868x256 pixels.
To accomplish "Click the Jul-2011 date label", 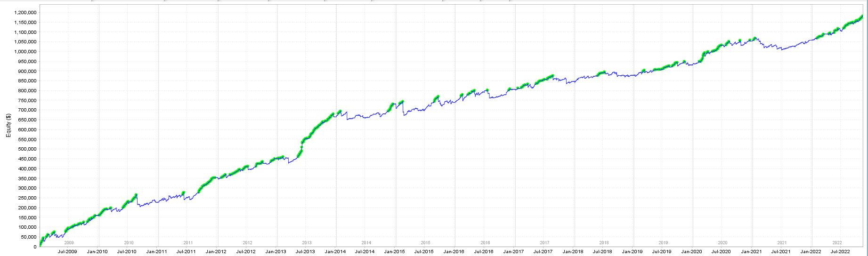I will [x=186, y=252].
